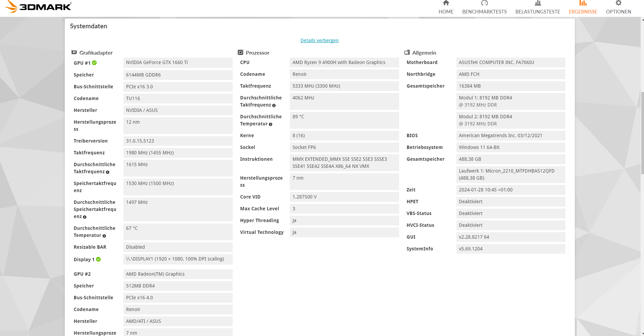Click the Optionen gear icon

(x=618, y=3)
